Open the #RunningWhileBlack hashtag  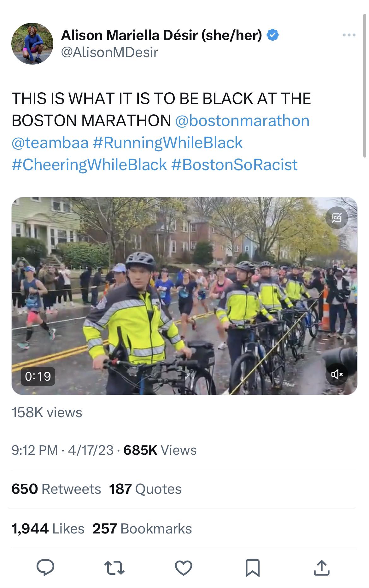tap(168, 143)
